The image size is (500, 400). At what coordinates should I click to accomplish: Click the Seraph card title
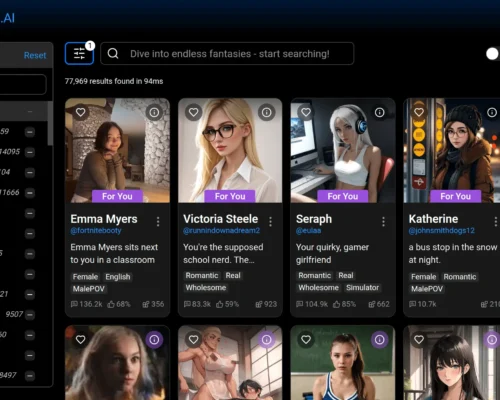point(314,219)
